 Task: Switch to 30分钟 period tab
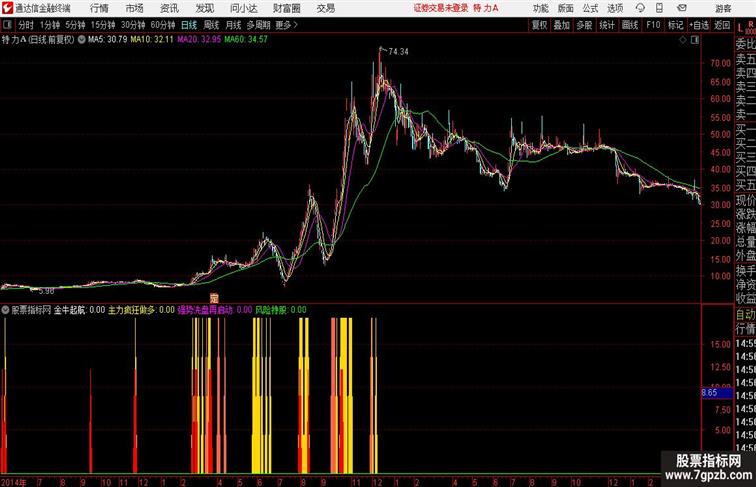click(x=133, y=25)
